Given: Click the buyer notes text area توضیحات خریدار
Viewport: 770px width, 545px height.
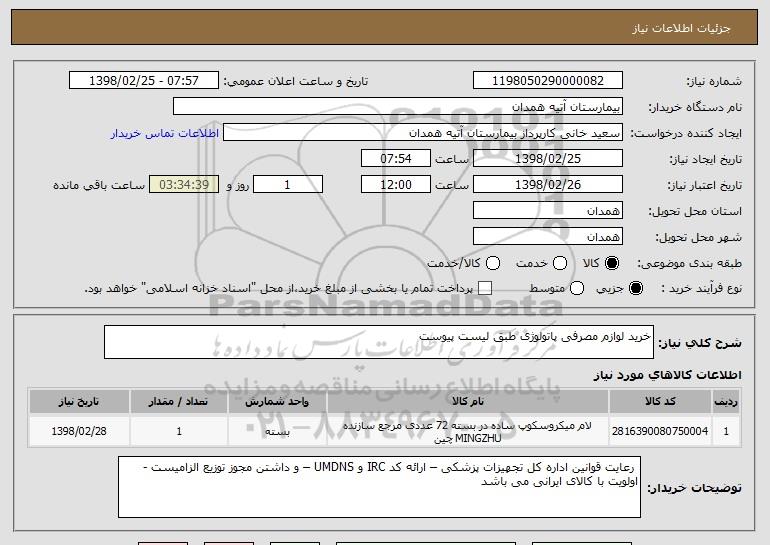Looking at the screenshot, I should [379, 487].
